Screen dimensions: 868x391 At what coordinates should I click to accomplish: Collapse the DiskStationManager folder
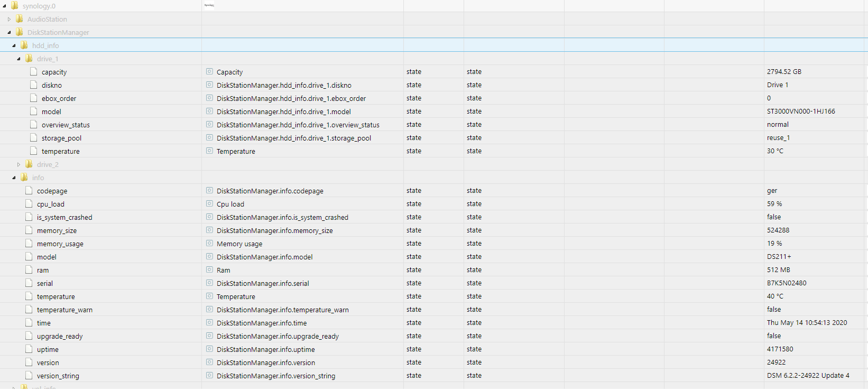[9, 32]
